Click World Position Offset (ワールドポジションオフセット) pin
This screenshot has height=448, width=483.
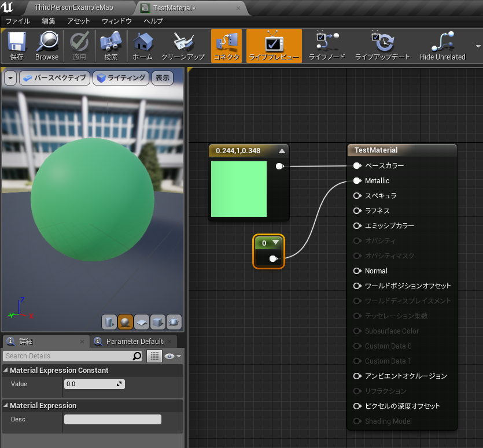(357, 286)
